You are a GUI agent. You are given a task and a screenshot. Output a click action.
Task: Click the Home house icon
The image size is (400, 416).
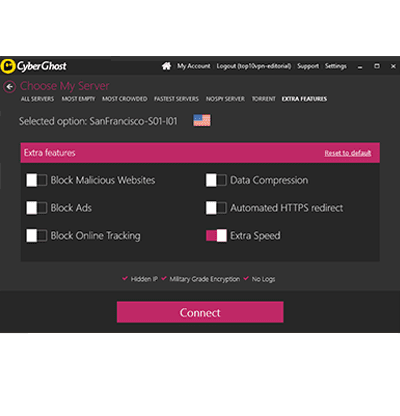coord(166,66)
